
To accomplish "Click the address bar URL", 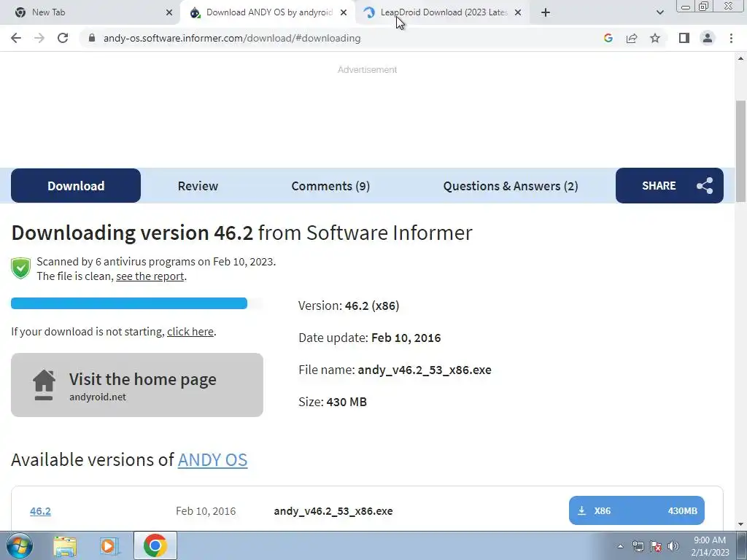I will [x=231, y=38].
